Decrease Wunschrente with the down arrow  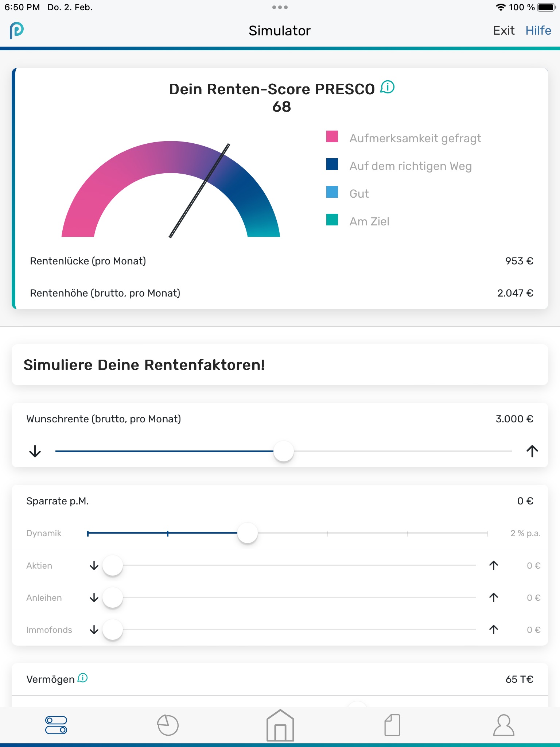(35, 451)
